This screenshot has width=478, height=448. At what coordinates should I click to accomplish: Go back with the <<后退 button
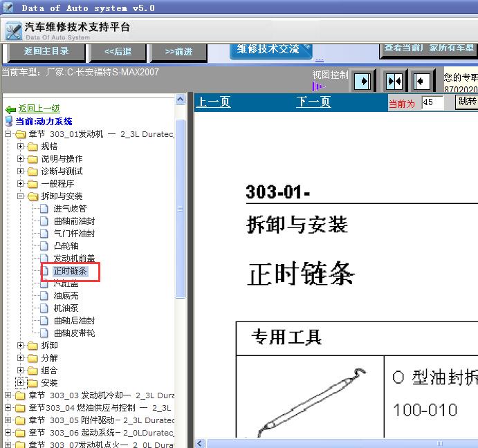click(118, 51)
